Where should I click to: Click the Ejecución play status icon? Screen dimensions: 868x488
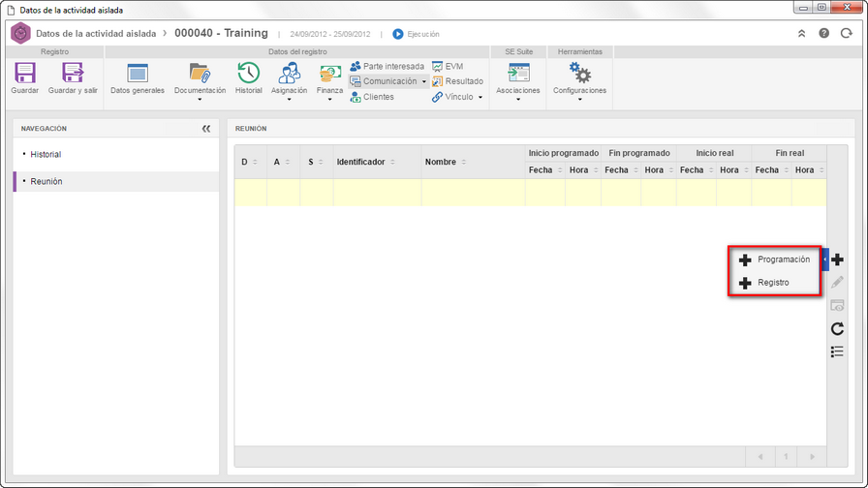398,34
